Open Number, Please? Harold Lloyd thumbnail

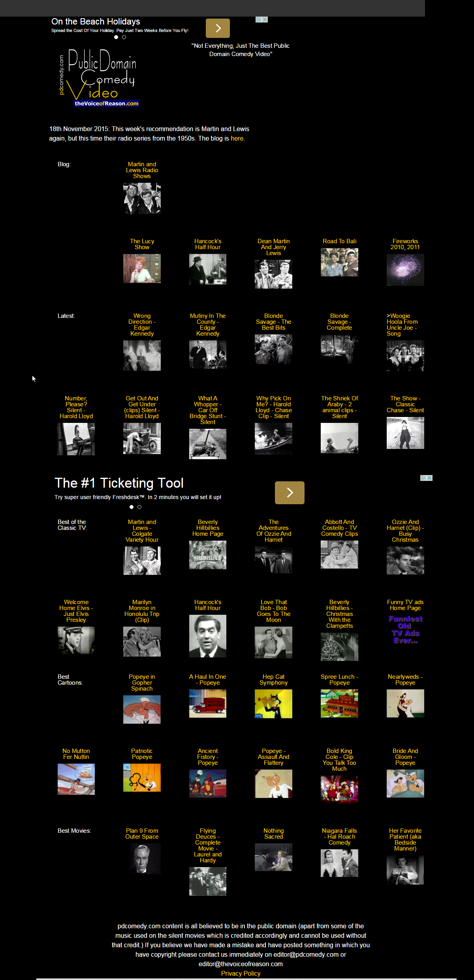click(76, 439)
